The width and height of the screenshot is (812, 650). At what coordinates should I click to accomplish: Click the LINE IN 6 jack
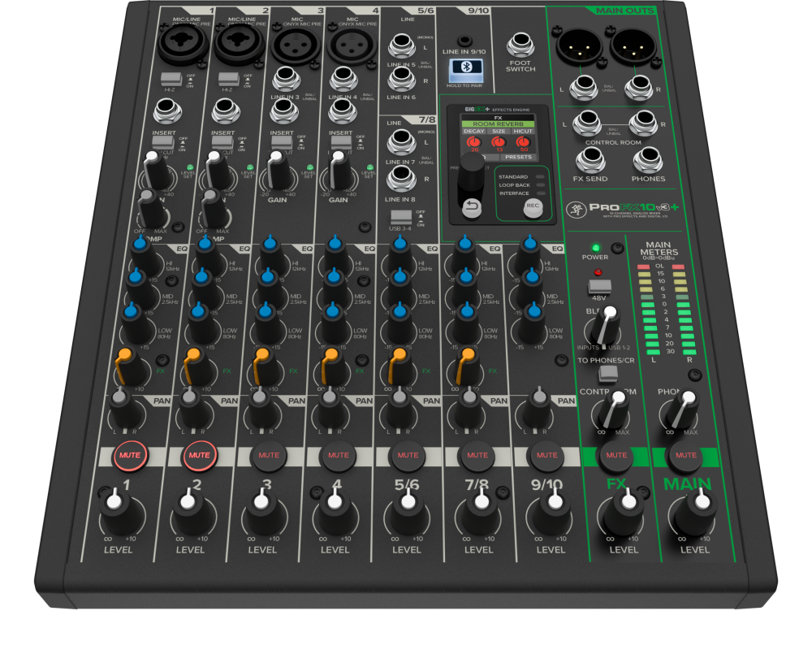coord(402,79)
